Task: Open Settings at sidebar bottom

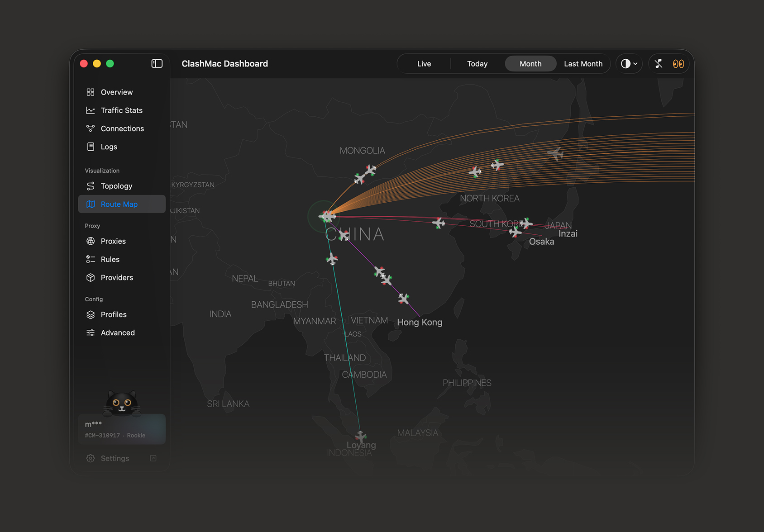Action: [122, 458]
